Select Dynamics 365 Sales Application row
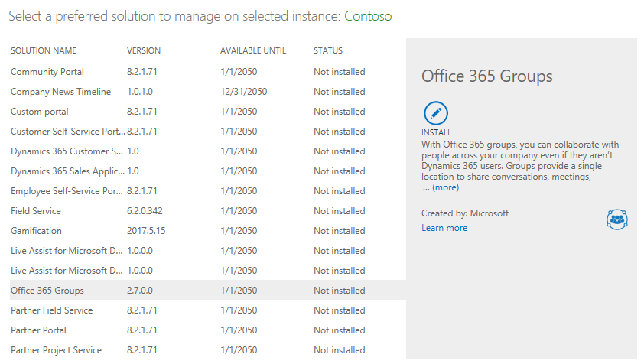644x364 pixels. click(208, 171)
